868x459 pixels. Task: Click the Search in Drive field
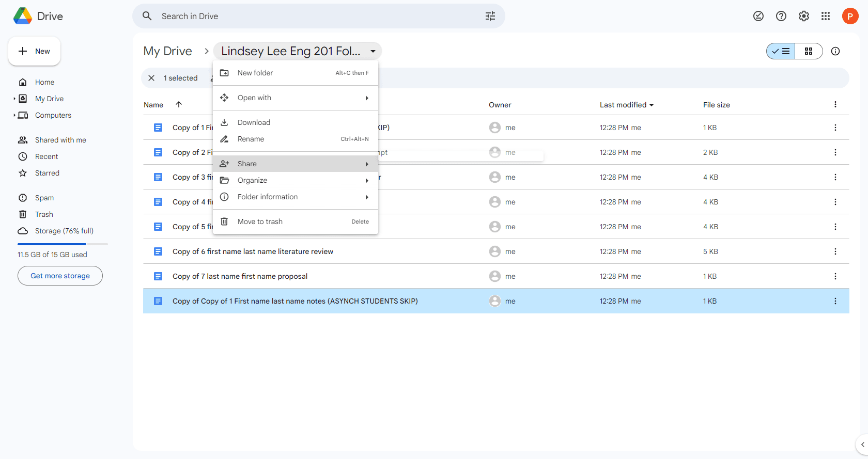point(318,16)
